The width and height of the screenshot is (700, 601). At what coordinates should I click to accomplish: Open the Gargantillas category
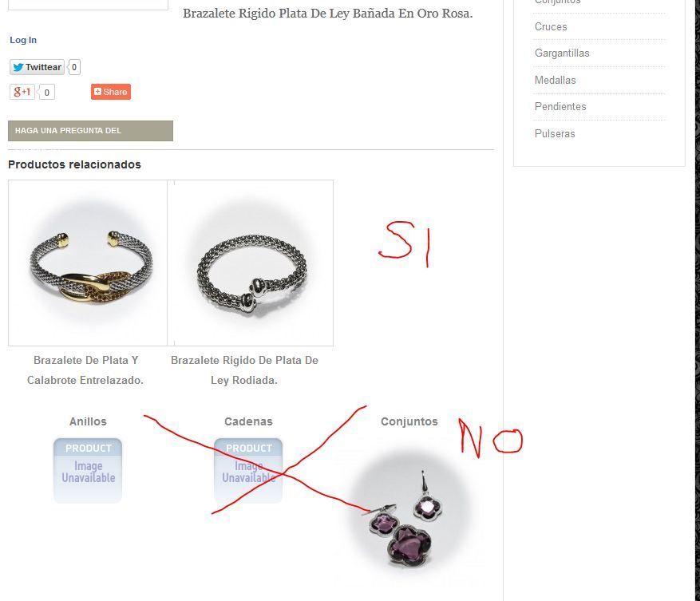click(x=562, y=53)
